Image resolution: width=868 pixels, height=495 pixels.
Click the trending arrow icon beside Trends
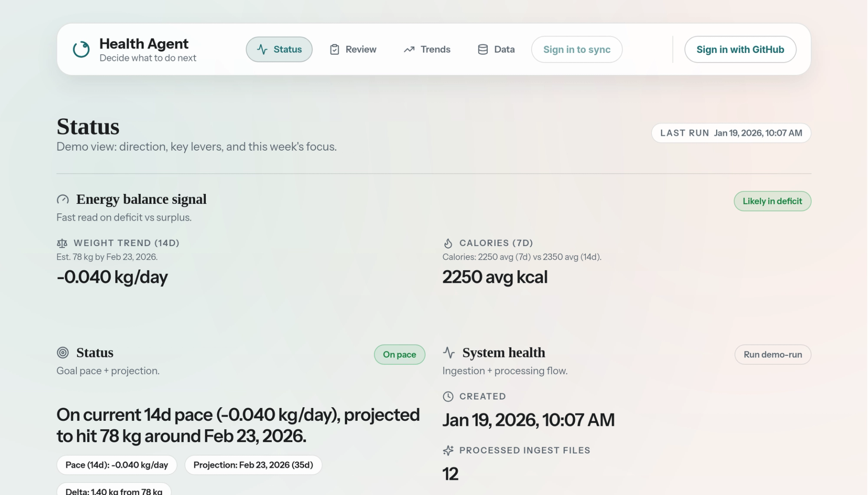[409, 49]
